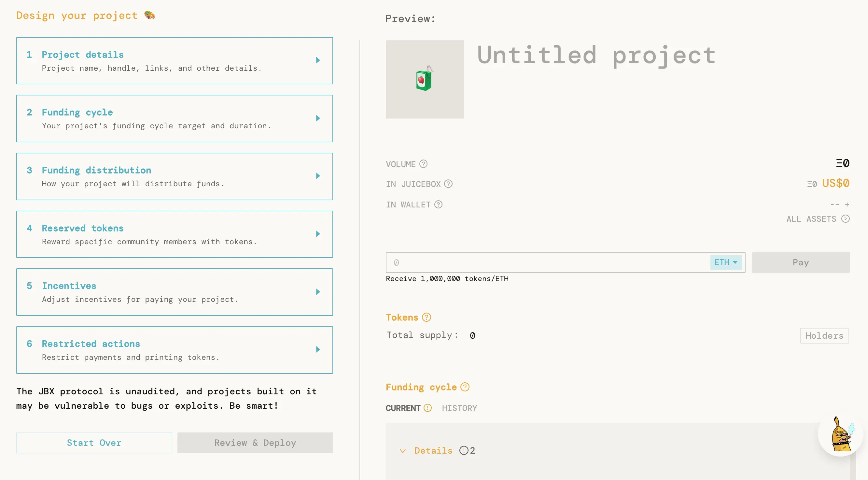Click the Review & Deploy button
Screen dimensions: 868x480
(x=255, y=443)
